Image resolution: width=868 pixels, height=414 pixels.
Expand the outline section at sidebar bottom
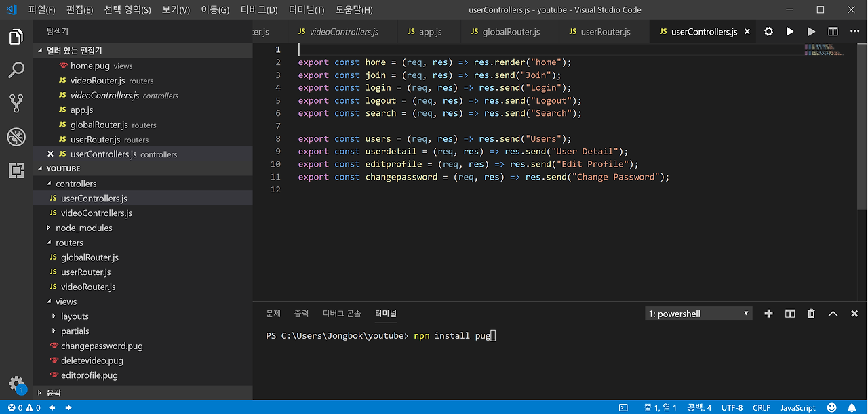pyautogui.click(x=143, y=392)
